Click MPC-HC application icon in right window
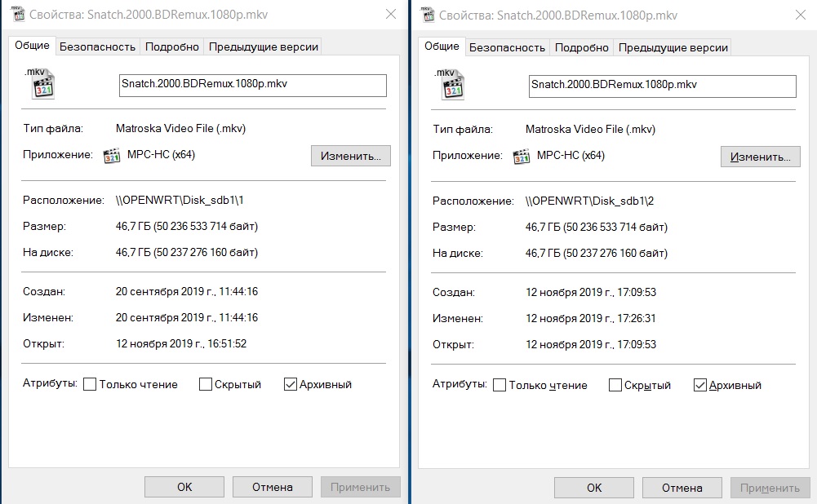This screenshot has width=817, height=504. click(x=522, y=157)
